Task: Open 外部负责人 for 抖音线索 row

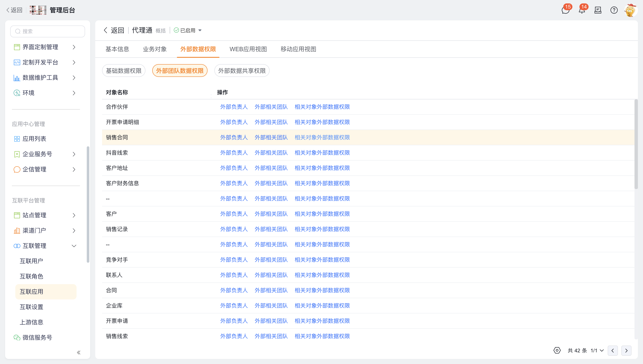Action: coord(234,153)
